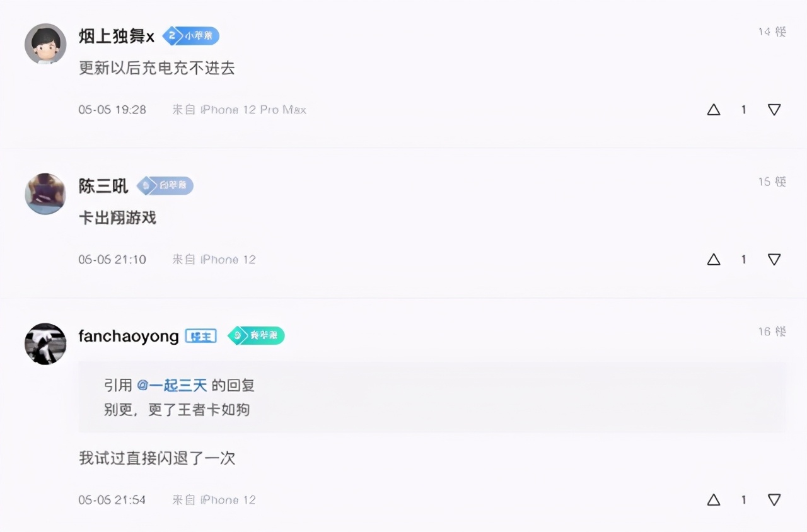Downvote fanchaoyong's reply about 闪退
The width and height of the screenshot is (807, 532).
774,500
